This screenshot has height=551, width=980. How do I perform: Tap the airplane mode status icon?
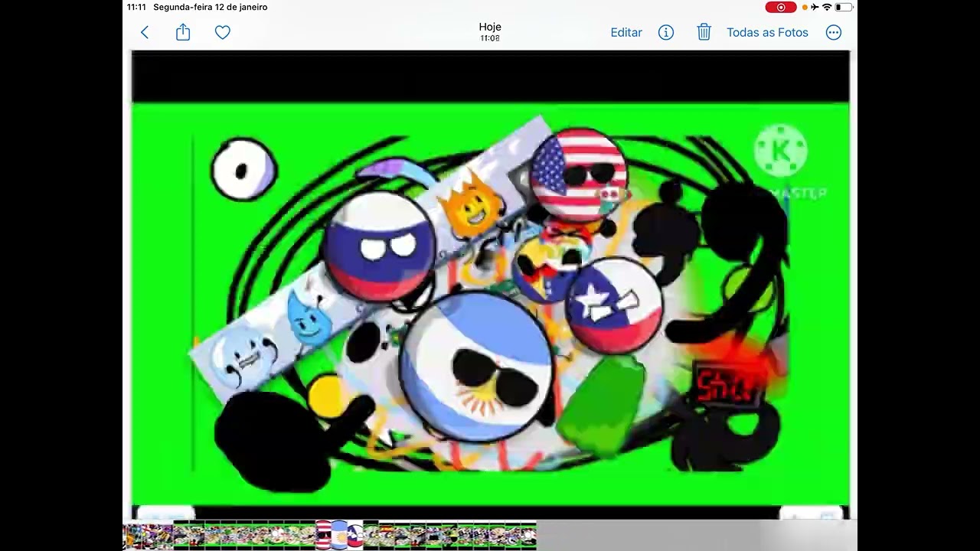click(815, 8)
